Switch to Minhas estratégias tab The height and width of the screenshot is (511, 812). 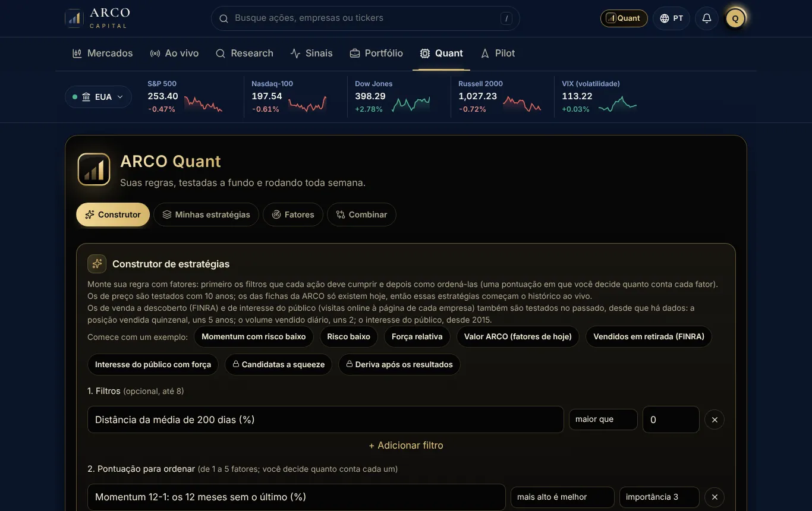(x=206, y=215)
